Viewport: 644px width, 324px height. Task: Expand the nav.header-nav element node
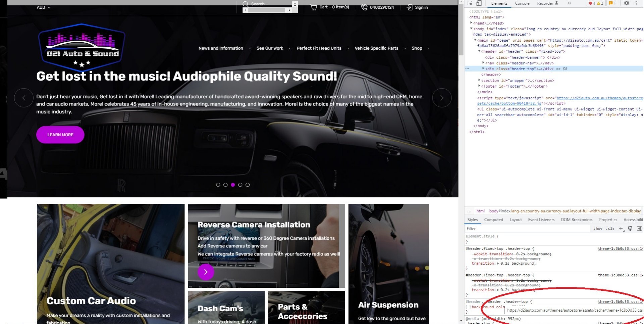483,63
